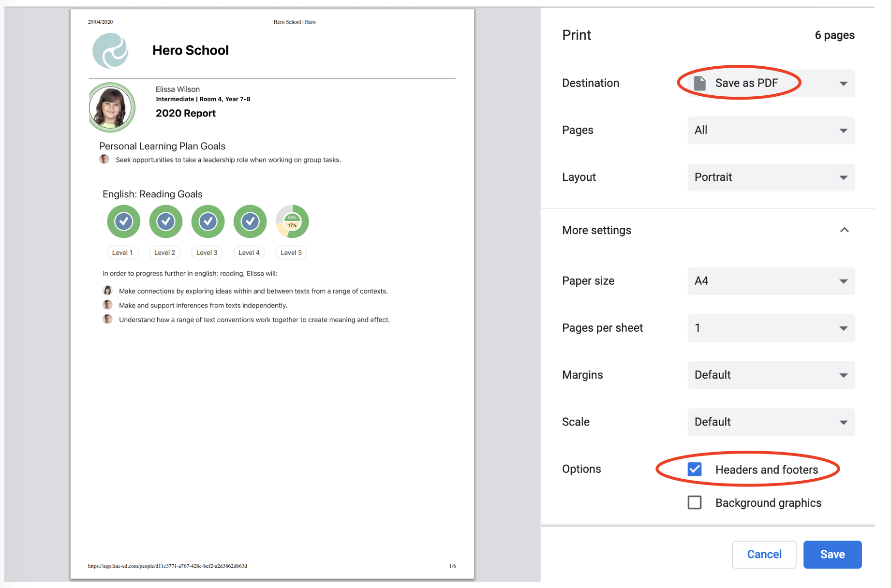Click the Save button
891x588 pixels.
[x=832, y=554]
